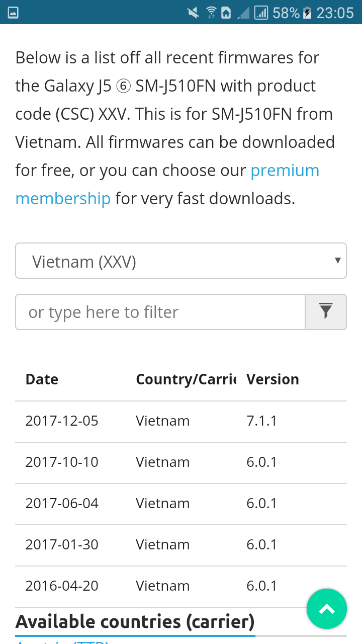This screenshot has height=644, width=362.
Task: Tap the green scroll-to-top arrow button
Action: pyautogui.click(x=327, y=609)
